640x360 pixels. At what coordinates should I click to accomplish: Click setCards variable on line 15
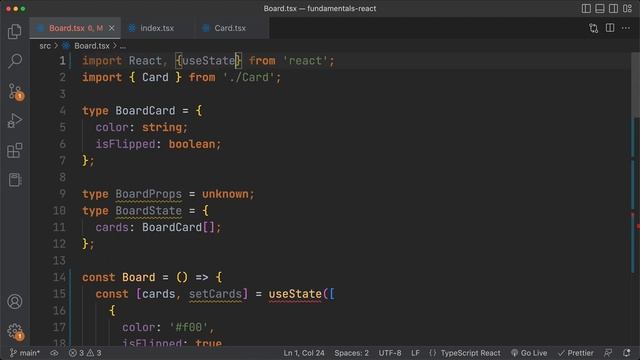[215, 294]
